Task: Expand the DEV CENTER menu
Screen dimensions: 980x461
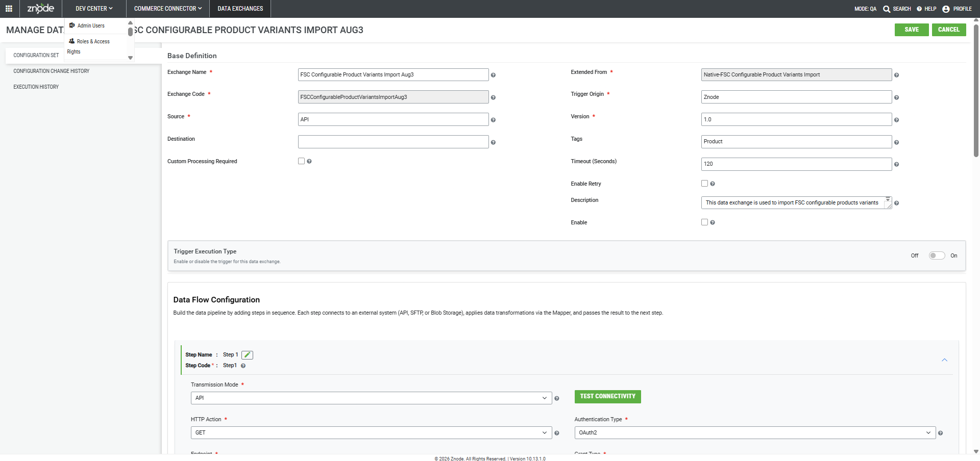Action: coord(94,9)
